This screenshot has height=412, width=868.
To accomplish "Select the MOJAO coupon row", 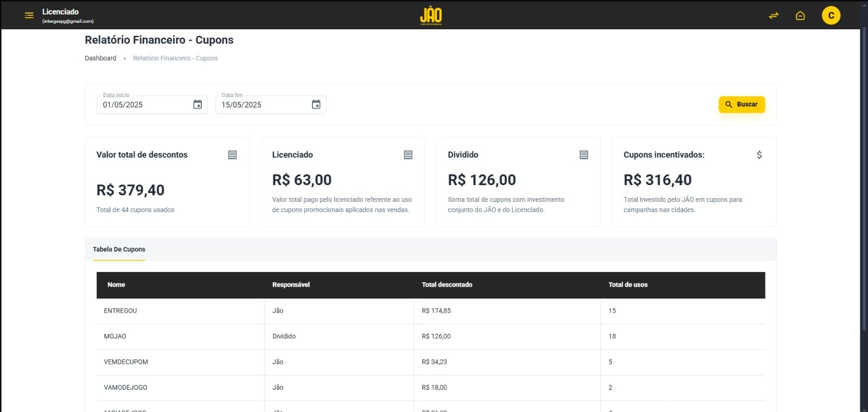I will (x=115, y=337).
